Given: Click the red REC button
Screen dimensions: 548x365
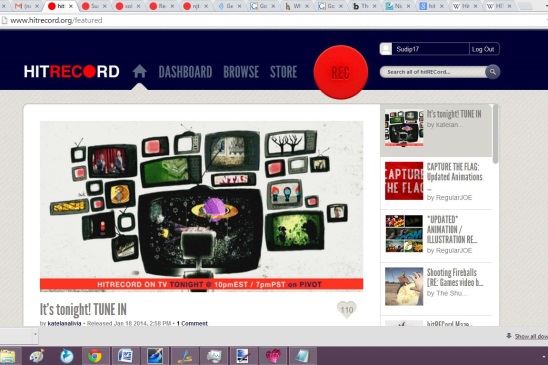Looking at the screenshot, I should click(341, 72).
